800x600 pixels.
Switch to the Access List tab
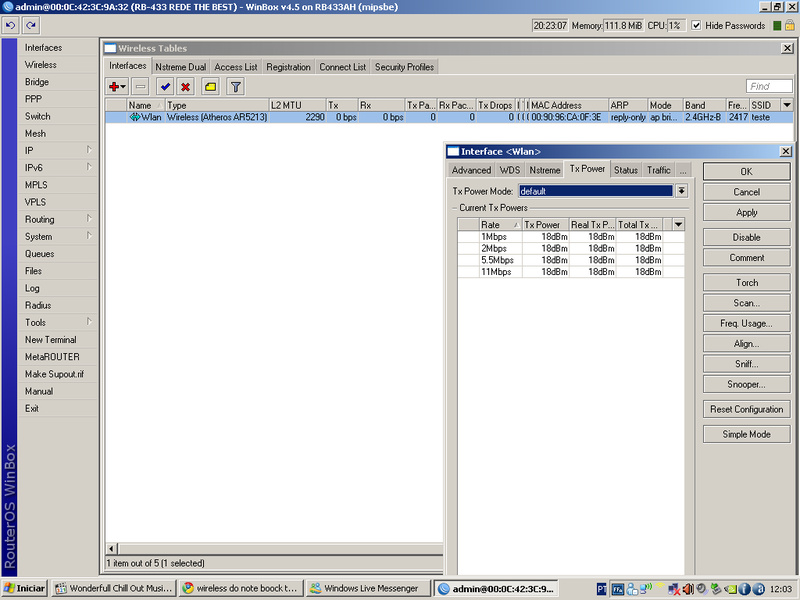[236, 67]
